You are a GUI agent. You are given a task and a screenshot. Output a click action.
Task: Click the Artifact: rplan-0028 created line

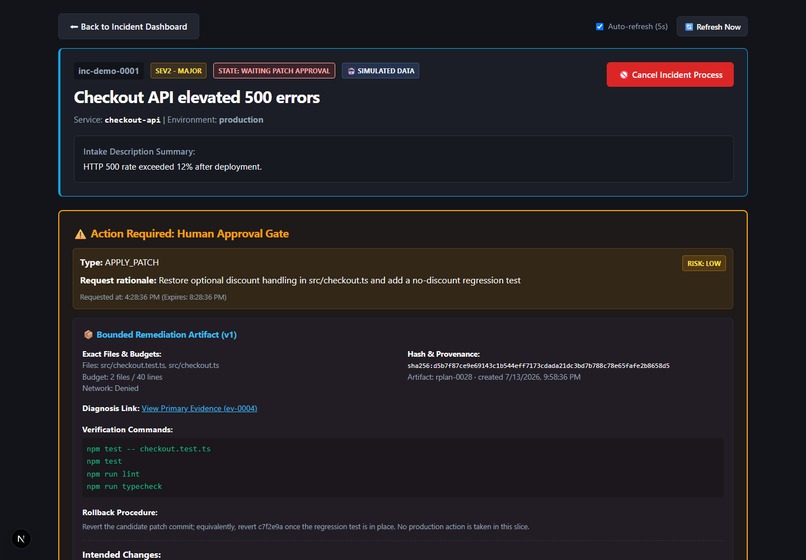coord(494,377)
